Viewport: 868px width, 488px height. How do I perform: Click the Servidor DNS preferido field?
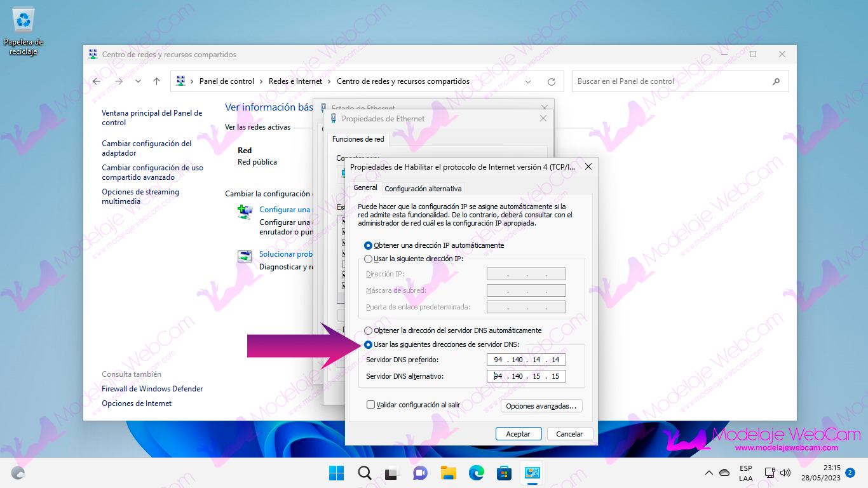pos(526,360)
